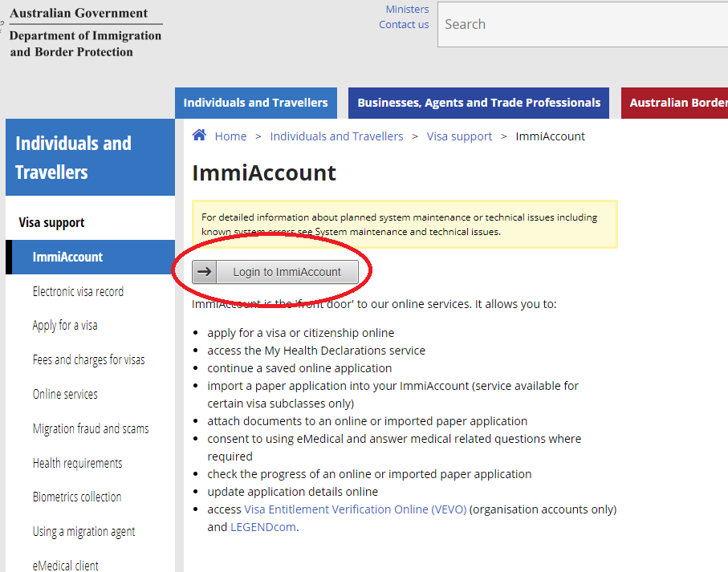Open the Ministers link
Viewport: 728px width, 572px height.
point(407,10)
